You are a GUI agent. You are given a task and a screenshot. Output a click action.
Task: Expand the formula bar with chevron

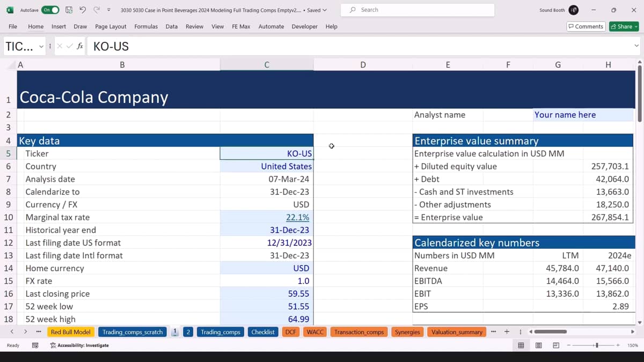(636, 47)
